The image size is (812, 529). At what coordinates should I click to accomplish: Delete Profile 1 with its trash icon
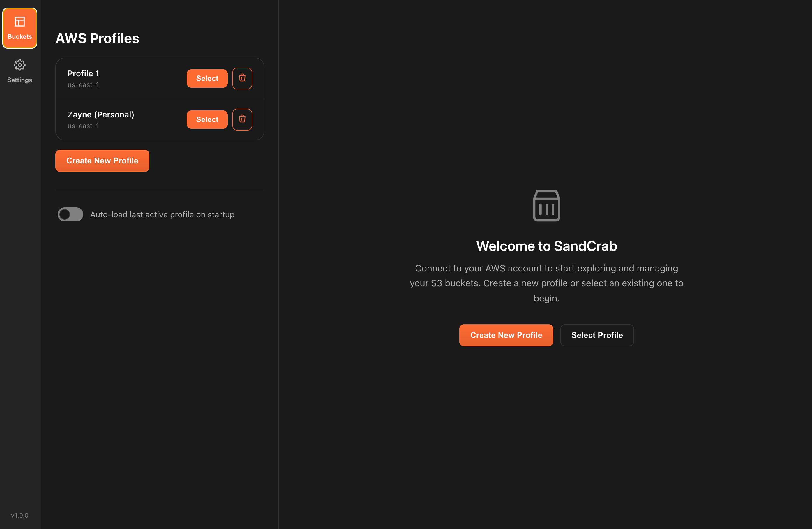tap(242, 78)
